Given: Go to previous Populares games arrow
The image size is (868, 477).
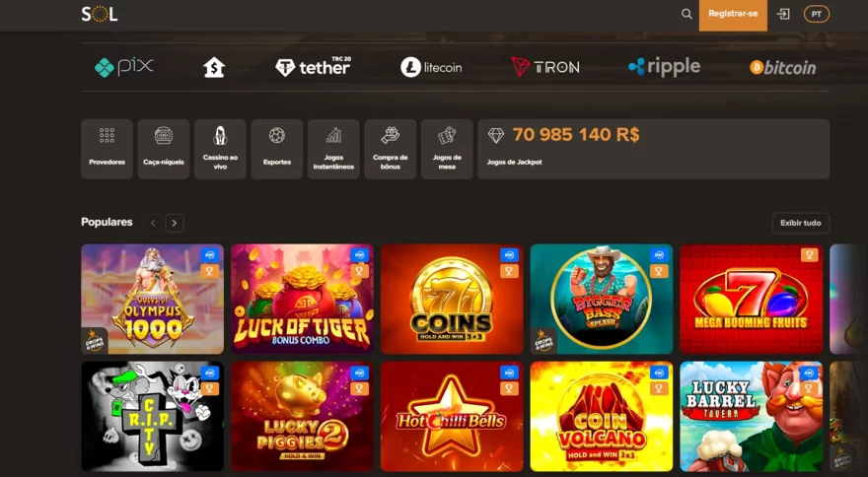Looking at the screenshot, I should [x=153, y=223].
